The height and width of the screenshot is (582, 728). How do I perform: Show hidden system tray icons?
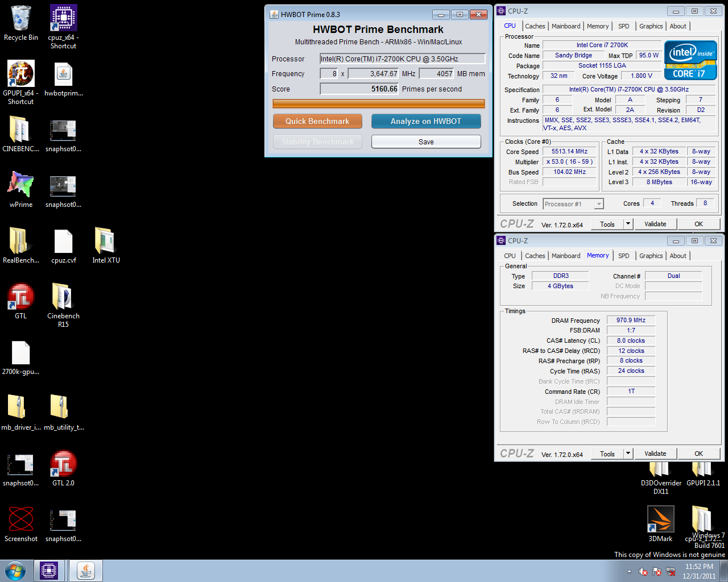coord(629,572)
